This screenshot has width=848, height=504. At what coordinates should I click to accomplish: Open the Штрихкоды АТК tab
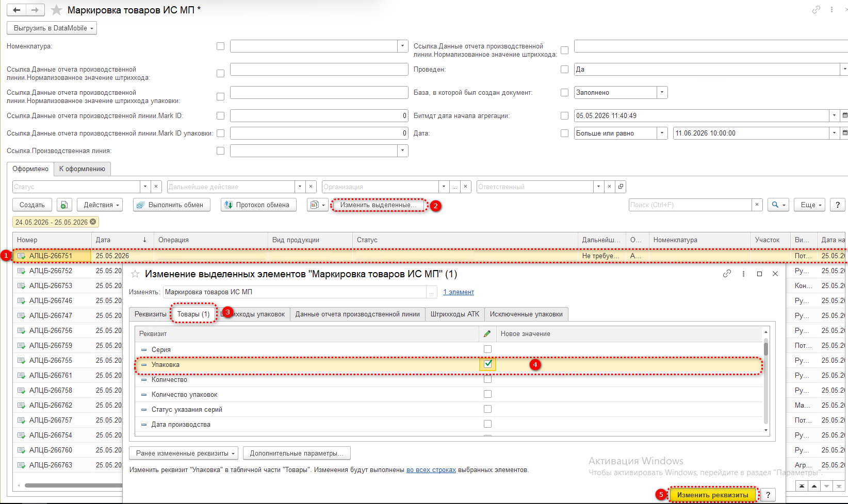click(455, 314)
